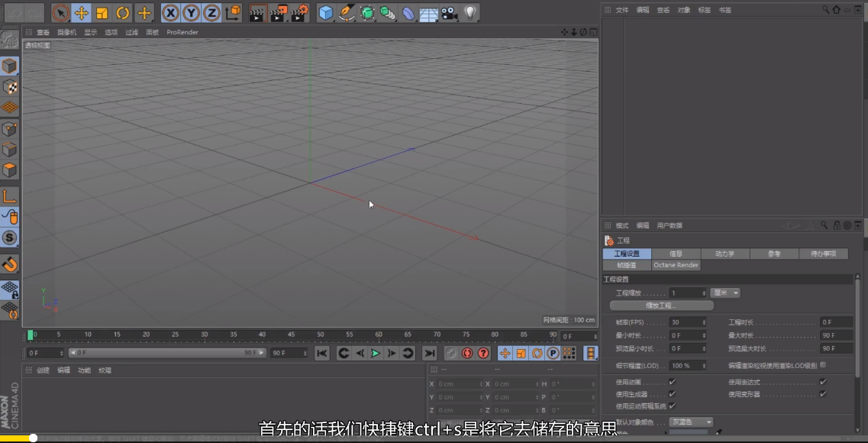
Task: Enable the render LOD level checkbox
Action: point(823,365)
